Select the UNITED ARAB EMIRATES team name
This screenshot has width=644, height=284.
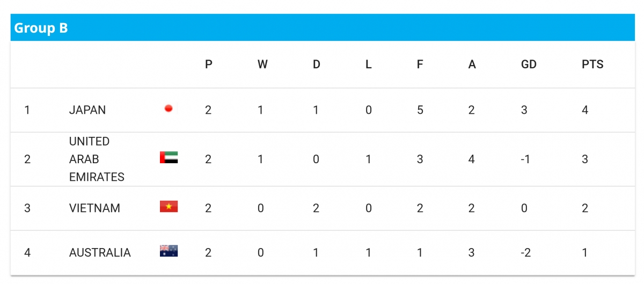click(97, 159)
